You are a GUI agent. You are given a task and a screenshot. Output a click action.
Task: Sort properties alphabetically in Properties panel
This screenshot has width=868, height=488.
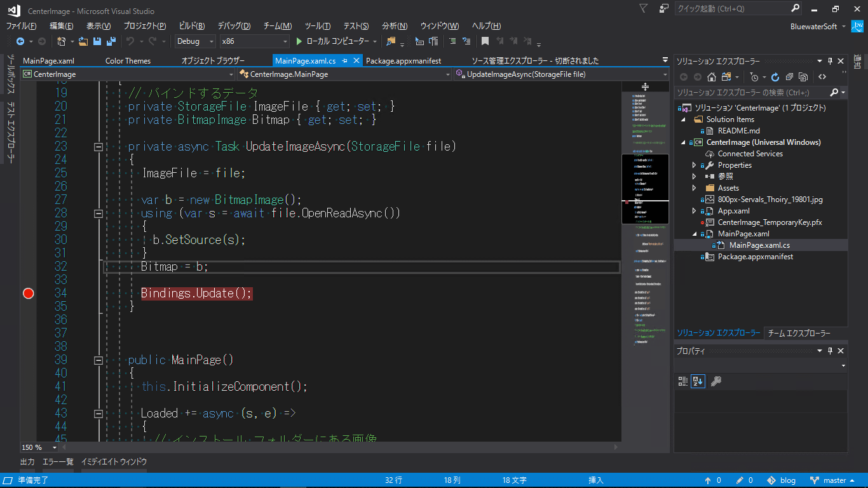tap(698, 381)
